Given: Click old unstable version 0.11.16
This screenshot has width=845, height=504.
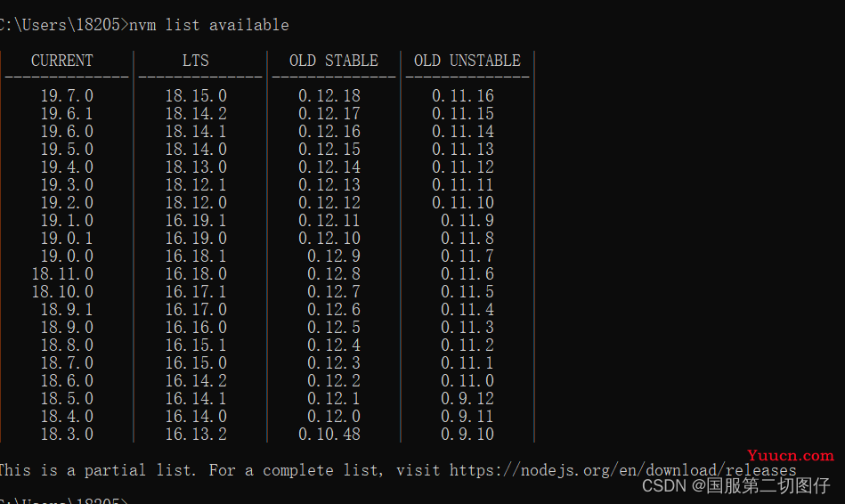Looking at the screenshot, I should (x=463, y=96).
